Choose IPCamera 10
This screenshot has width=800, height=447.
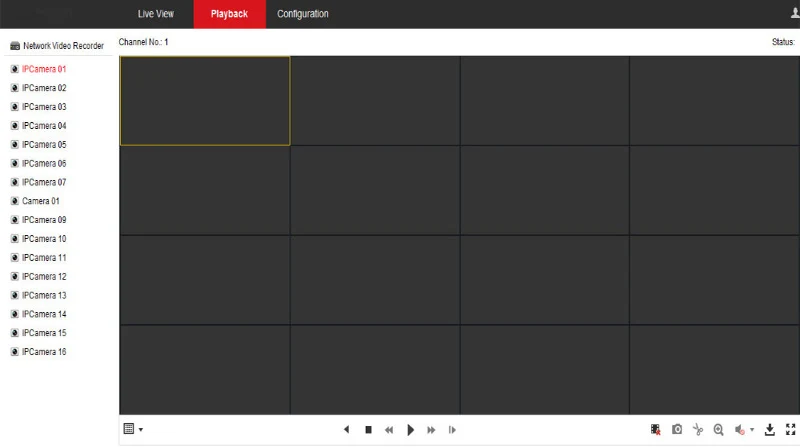click(44, 239)
